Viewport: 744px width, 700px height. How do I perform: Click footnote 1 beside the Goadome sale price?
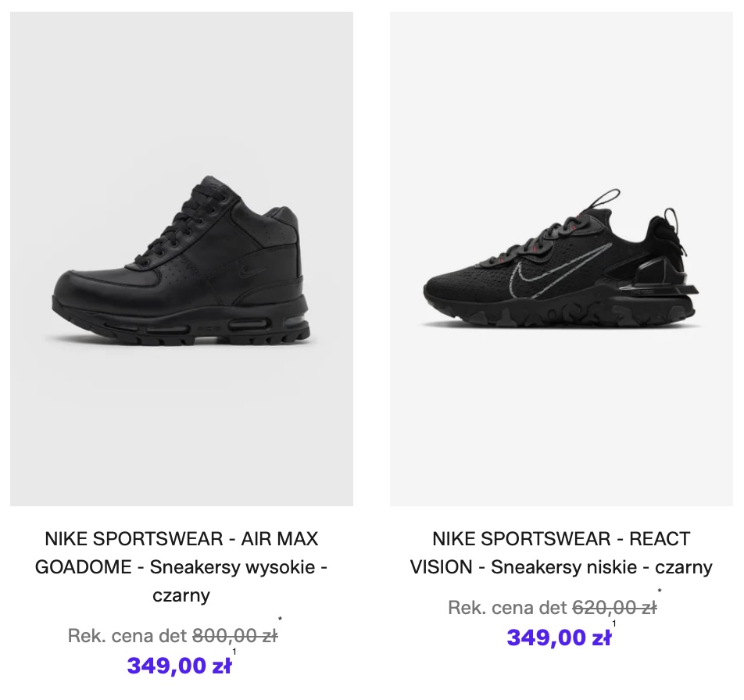pos(234,651)
